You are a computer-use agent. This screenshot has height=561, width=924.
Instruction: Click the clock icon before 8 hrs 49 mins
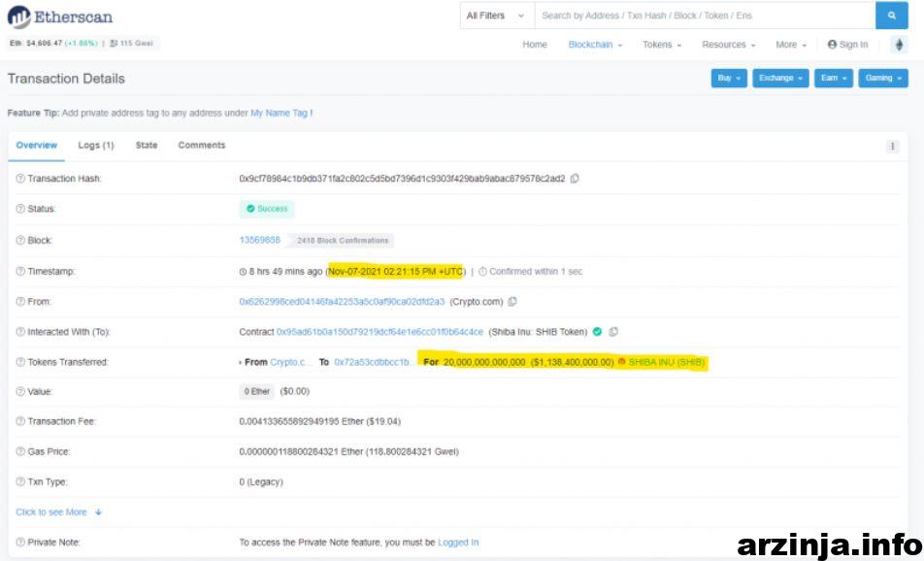[x=243, y=272]
